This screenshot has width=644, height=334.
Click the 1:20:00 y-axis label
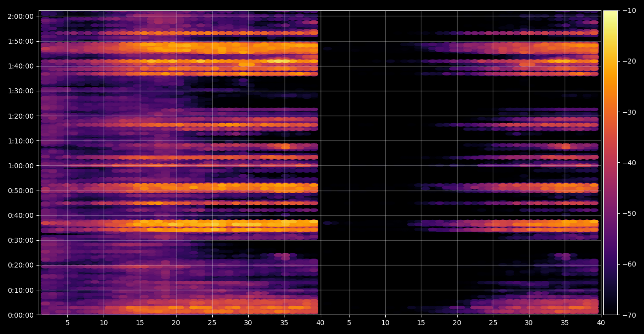pos(21,116)
